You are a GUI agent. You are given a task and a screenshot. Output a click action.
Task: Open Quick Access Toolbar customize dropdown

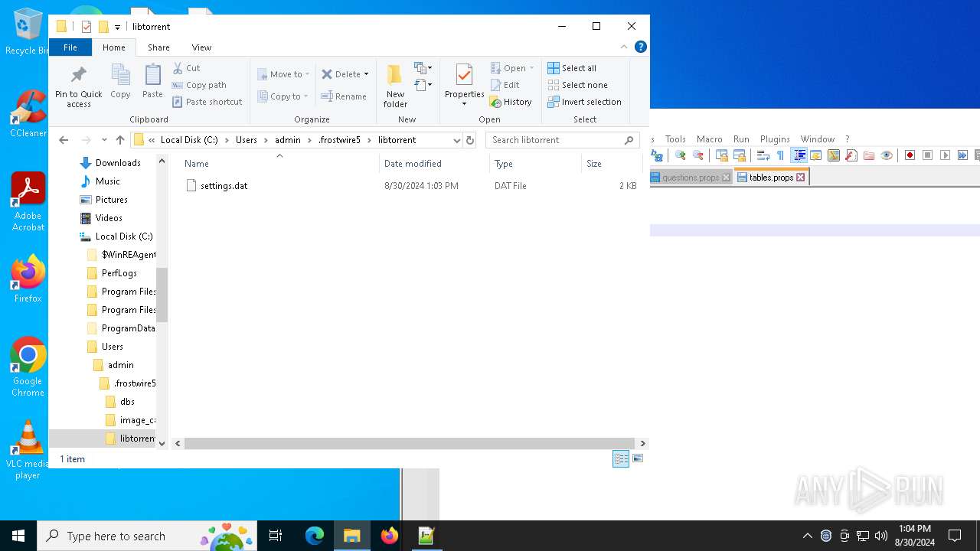(117, 27)
